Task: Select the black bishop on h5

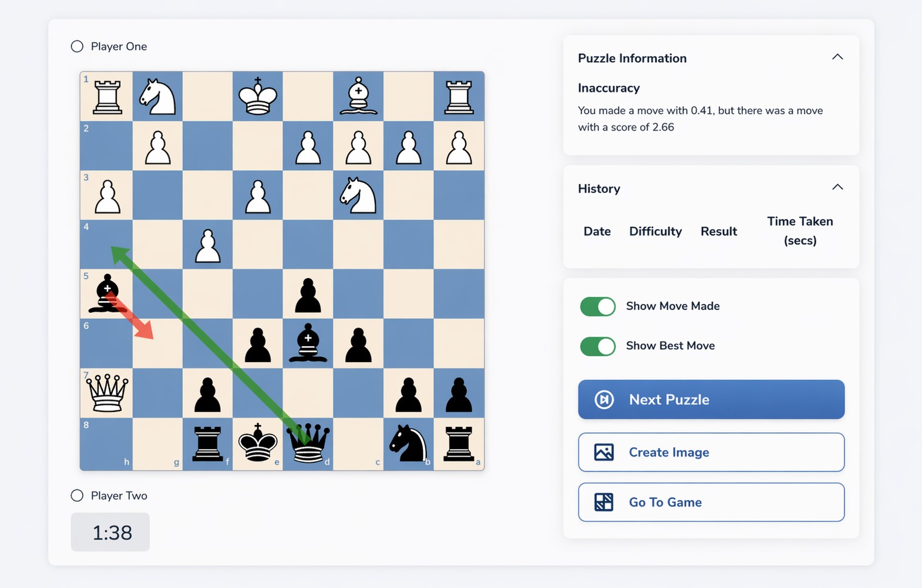Action: [x=107, y=295]
